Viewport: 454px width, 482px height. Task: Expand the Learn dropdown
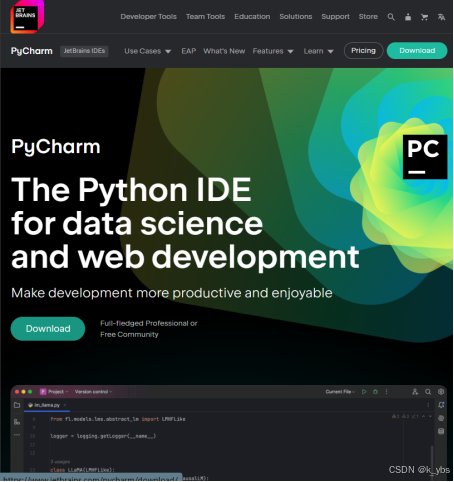[x=318, y=51]
